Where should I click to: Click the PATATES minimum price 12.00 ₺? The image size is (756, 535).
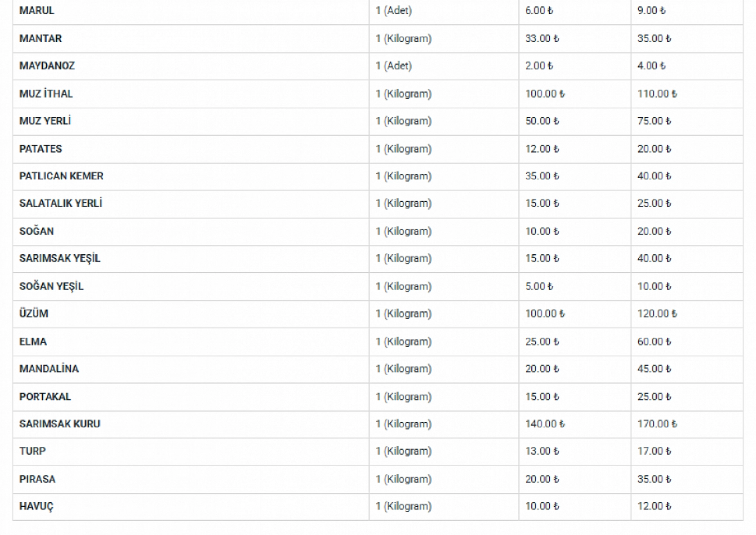pyautogui.click(x=542, y=149)
